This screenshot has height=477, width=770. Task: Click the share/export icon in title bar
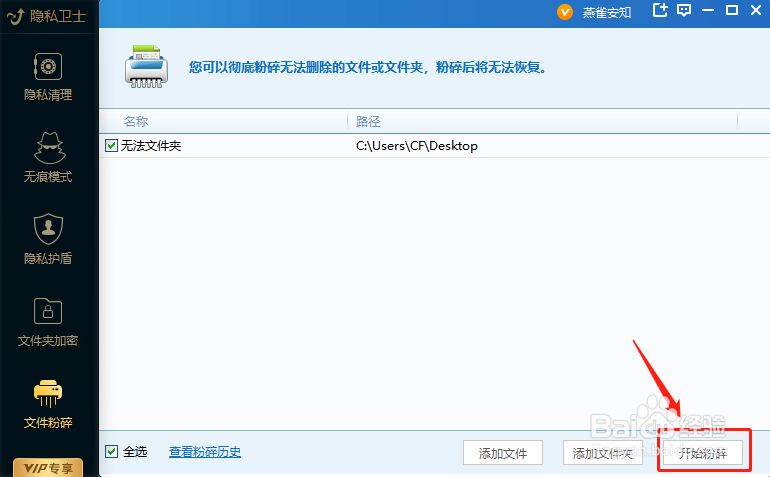660,10
